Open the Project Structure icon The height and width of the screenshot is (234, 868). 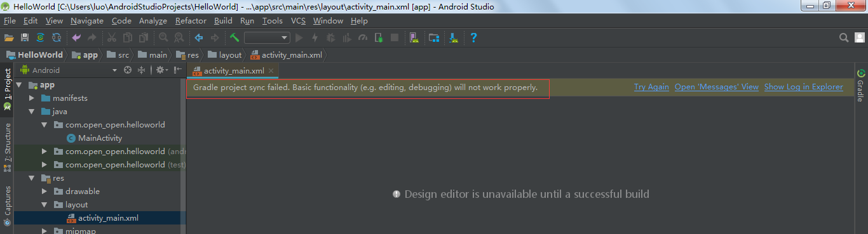434,38
